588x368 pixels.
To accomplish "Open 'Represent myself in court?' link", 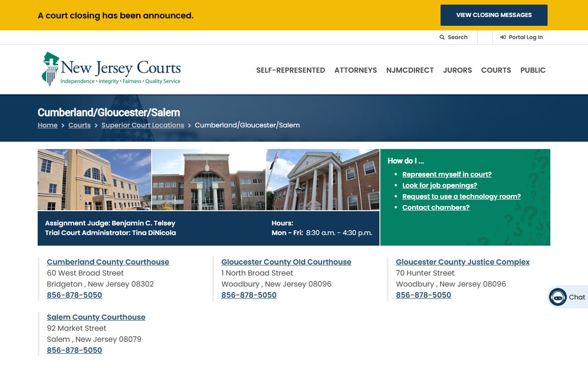I will 447,174.
